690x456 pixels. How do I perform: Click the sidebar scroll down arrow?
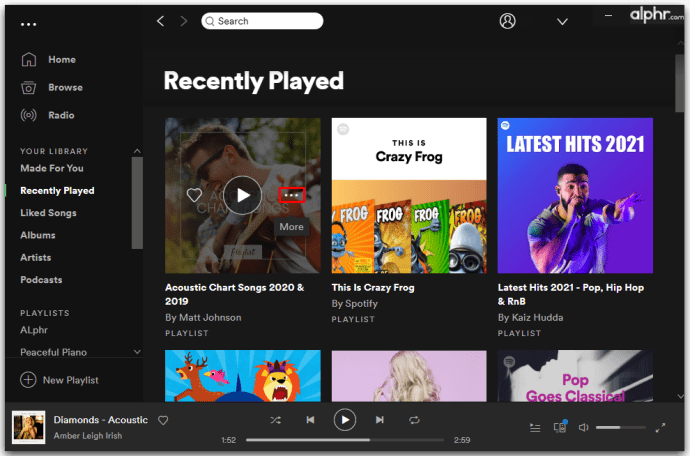click(x=137, y=352)
